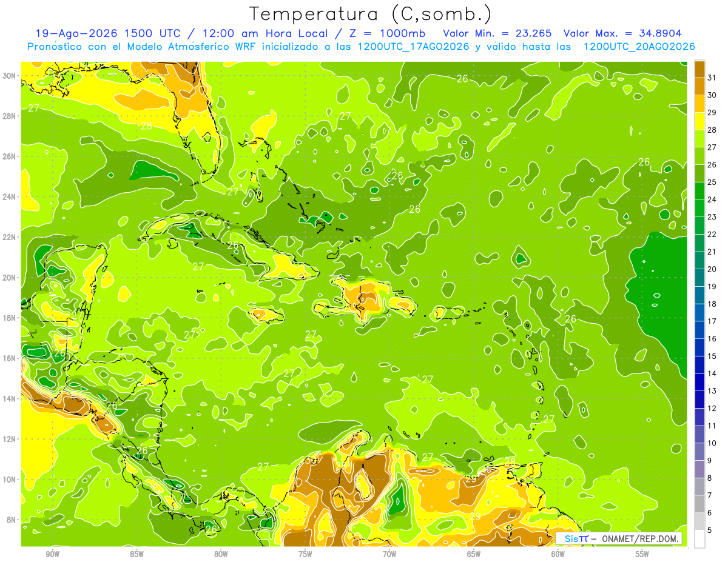This screenshot has height=562, width=728.
Task: Click the valid-until time '1200UTC_20AGO2026'
Action: (x=639, y=47)
